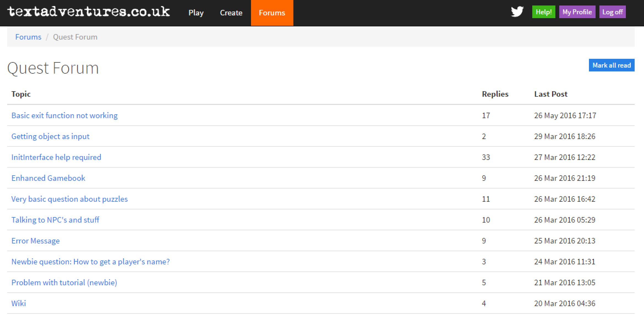Open topic Basic exit function not working
This screenshot has height=316, width=644.
tap(64, 115)
